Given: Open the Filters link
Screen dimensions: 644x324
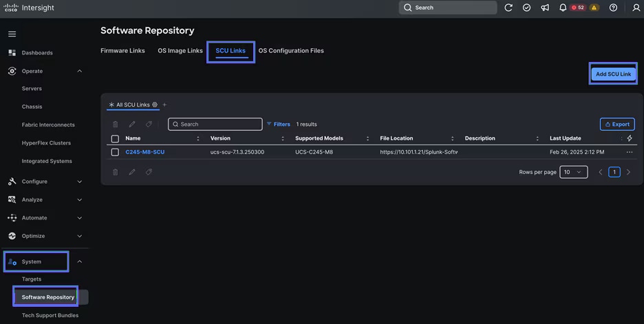Looking at the screenshot, I should tap(279, 124).
